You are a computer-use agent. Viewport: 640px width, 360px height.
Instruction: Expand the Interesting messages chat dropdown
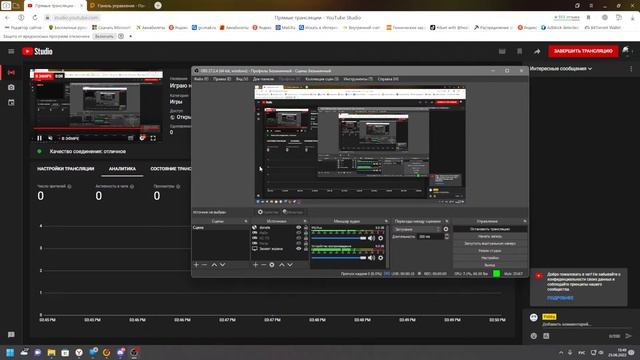tap(561, 69)
